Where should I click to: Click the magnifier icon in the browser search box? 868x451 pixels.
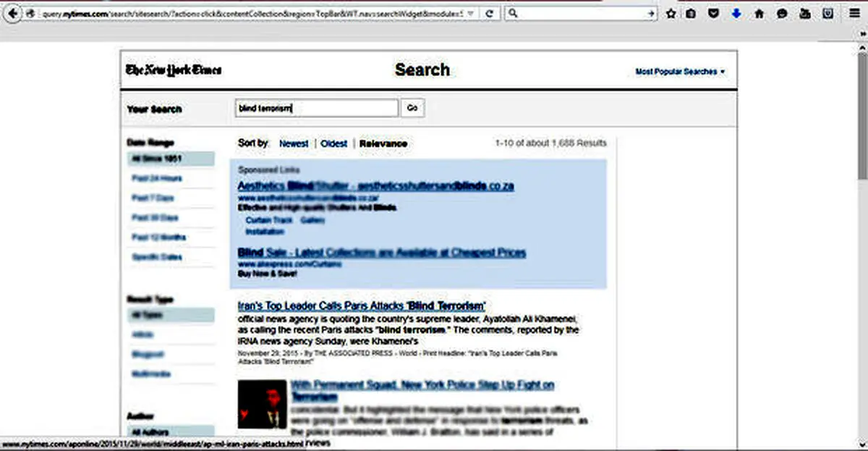(x=513, y=14)
